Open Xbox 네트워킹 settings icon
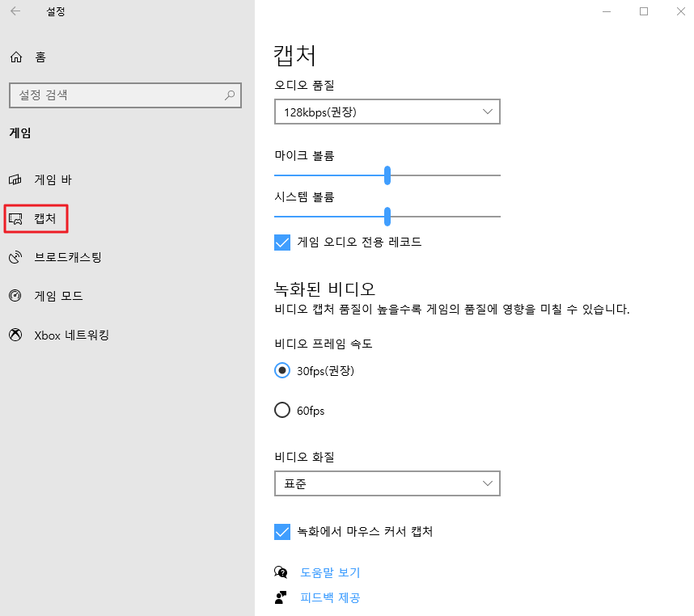This screenshot has width=694, height=616. [15, 335]
